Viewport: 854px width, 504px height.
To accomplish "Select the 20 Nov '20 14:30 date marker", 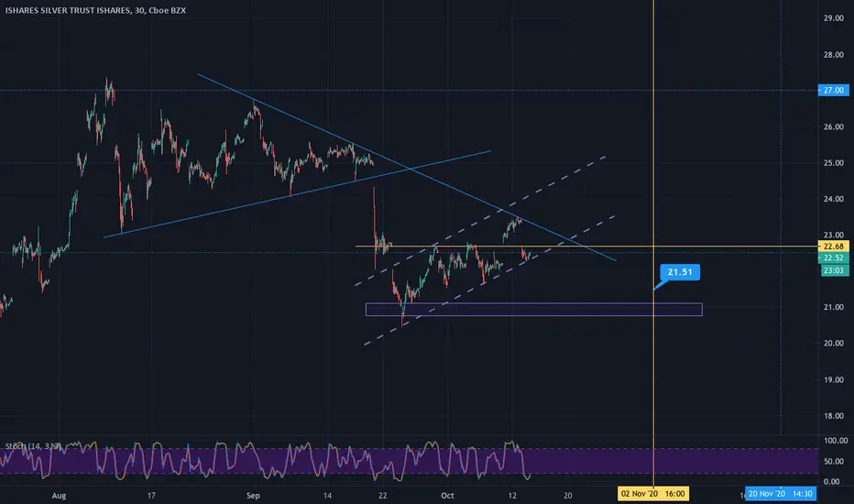I will tap(780, 494).
